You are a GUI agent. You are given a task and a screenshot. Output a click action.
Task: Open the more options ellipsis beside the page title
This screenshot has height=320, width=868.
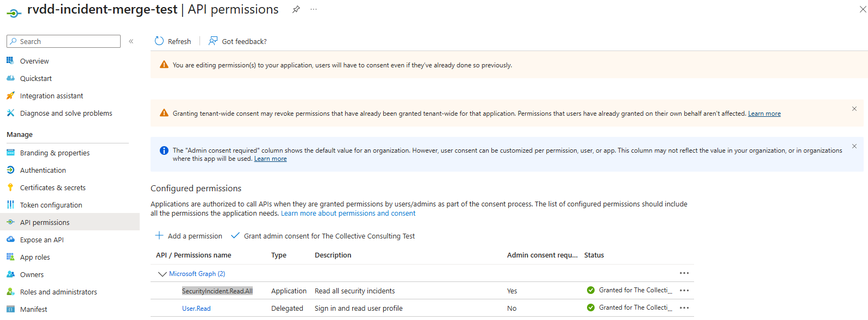coord(314,9)
